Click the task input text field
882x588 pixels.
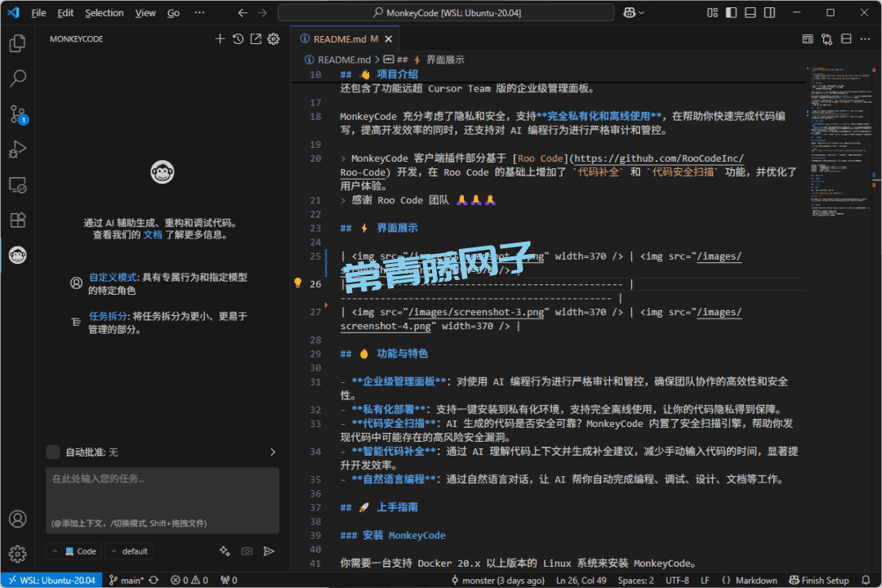(163, 501)
